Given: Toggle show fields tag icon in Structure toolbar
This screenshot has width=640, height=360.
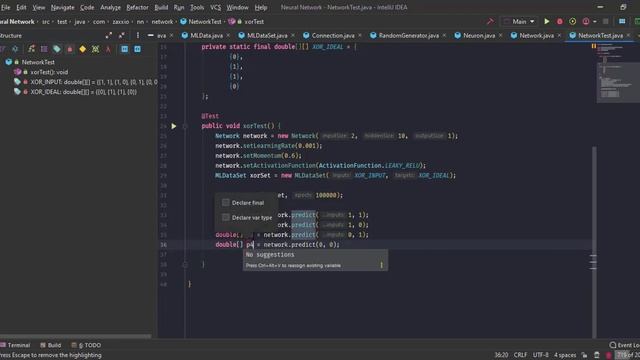Looking at the screenshot, I should point(57,49).
